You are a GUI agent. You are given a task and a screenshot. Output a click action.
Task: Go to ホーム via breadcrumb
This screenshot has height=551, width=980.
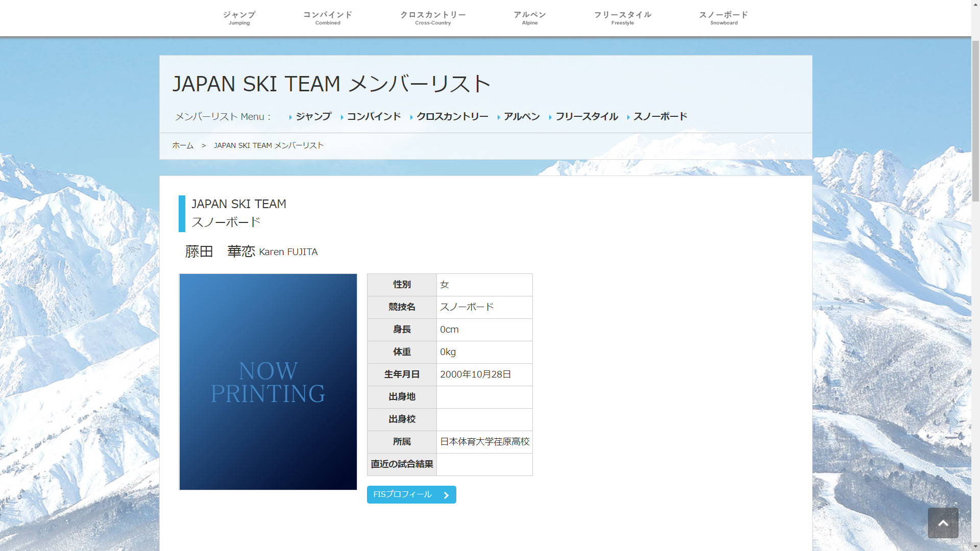click(183, 145)
